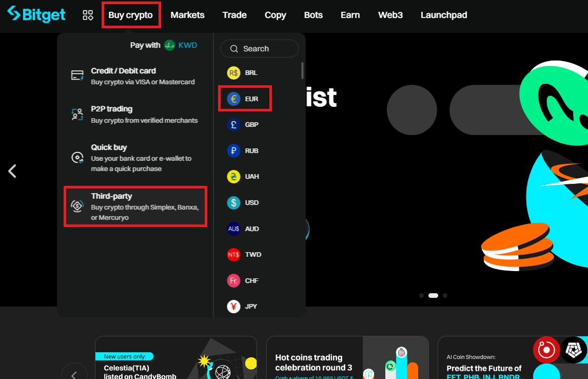Click the Bitget logo
Image resolution: width=588 pixels, height=379 pixels.
36,14
